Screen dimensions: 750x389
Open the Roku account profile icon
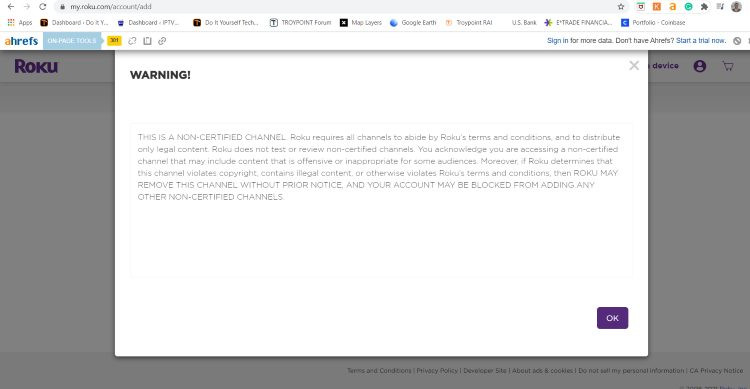click(700, 66)
